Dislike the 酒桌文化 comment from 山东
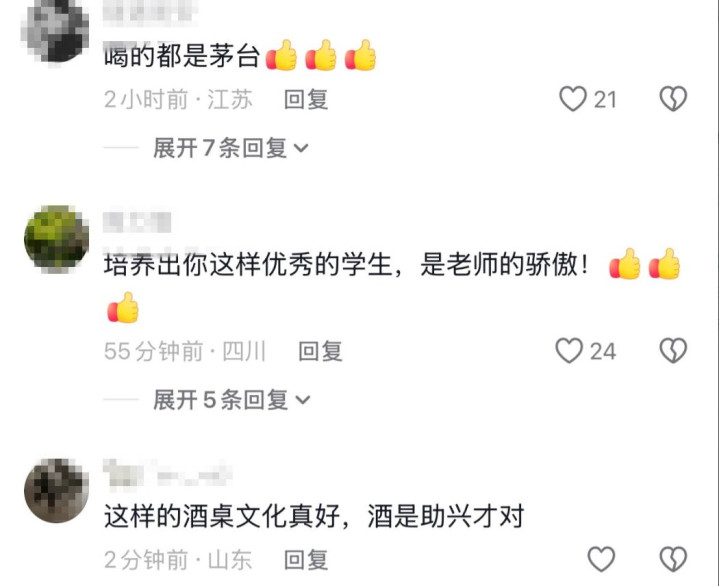The image size is (719, 586). click(673, 559)
